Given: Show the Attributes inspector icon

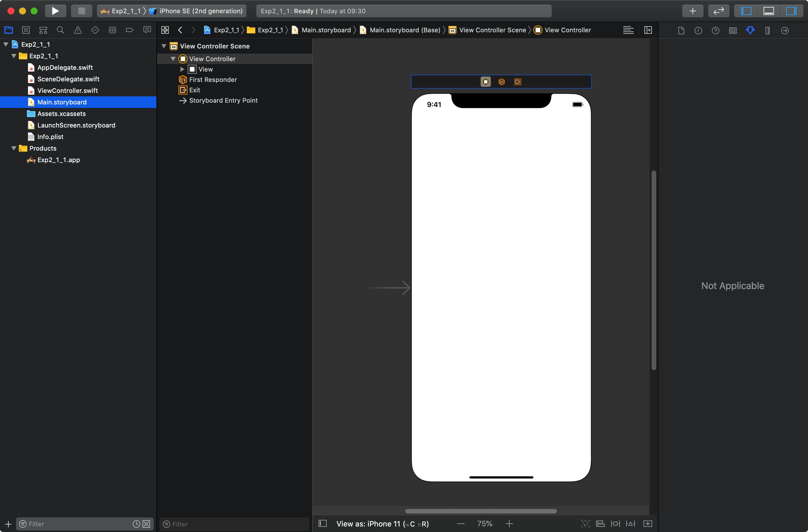Looking at the screenshot, I should coord(750,30).
